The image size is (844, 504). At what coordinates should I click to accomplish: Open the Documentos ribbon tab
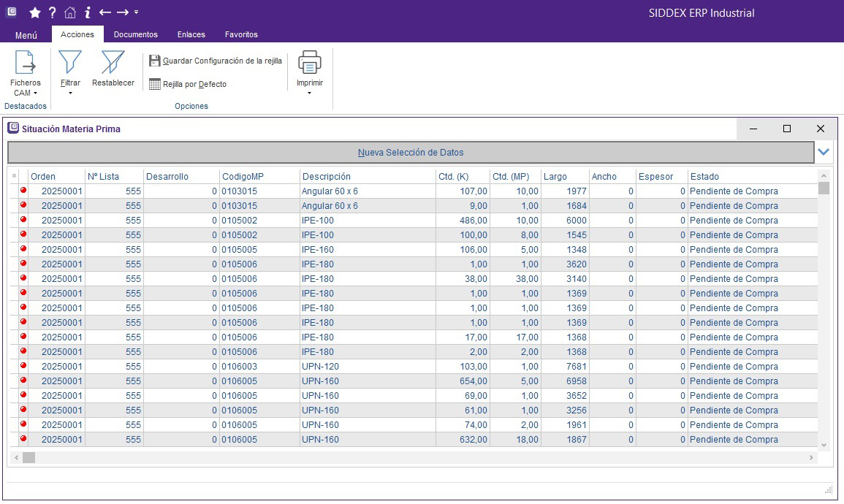136,34
